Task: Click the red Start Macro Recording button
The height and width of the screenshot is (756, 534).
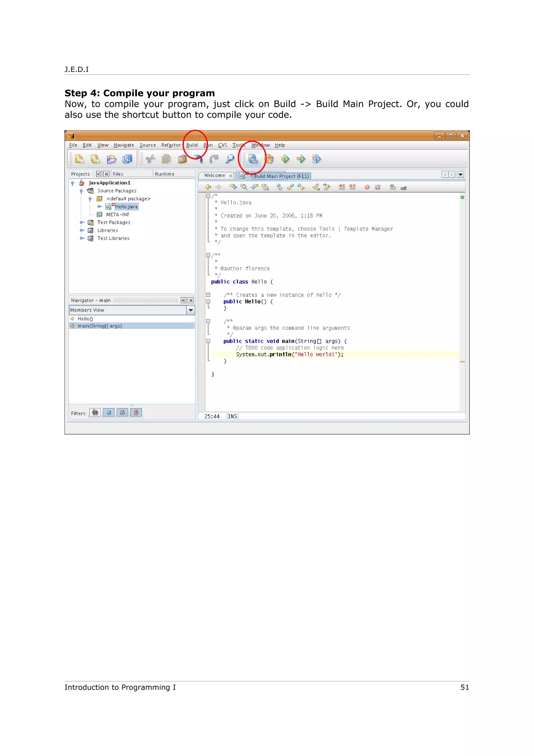Action: [367, 187]
